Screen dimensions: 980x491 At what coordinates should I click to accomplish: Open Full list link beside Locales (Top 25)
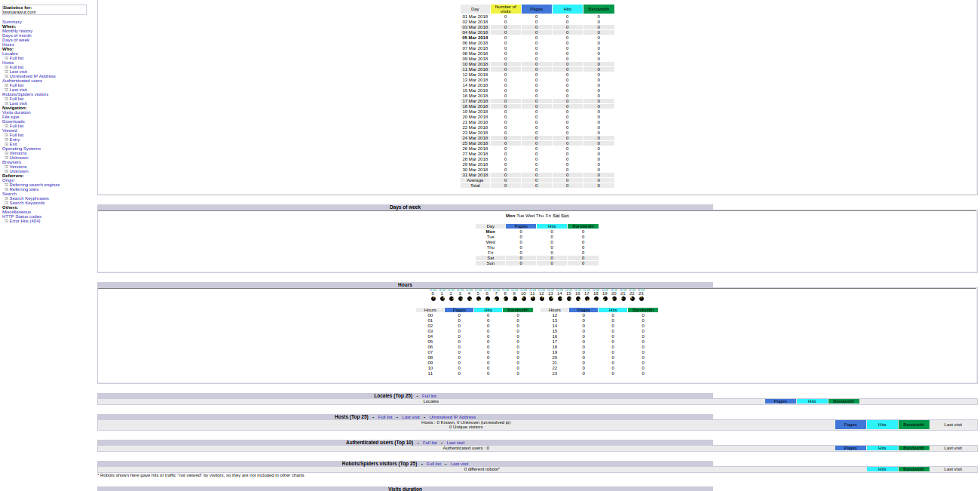[429, 396]
